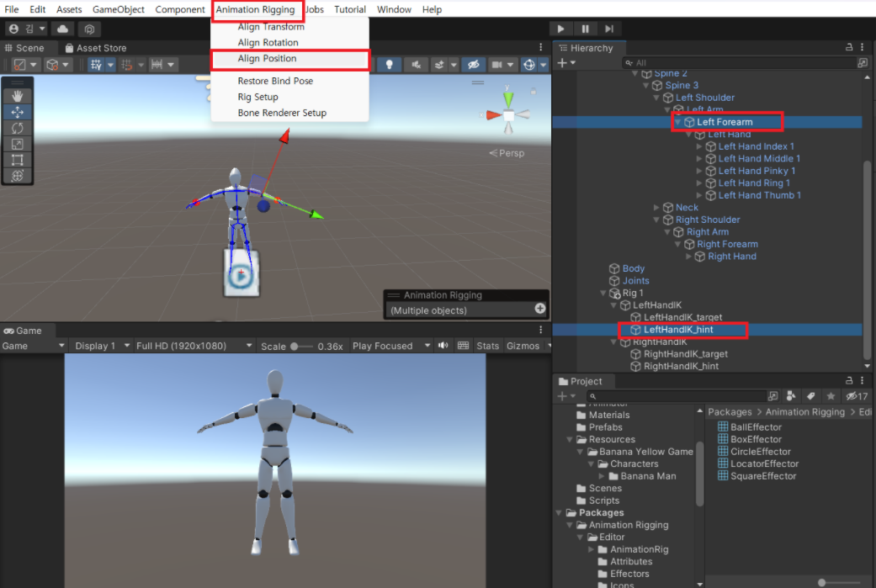Collapse the Right Shoulder node

coord(656,220)
